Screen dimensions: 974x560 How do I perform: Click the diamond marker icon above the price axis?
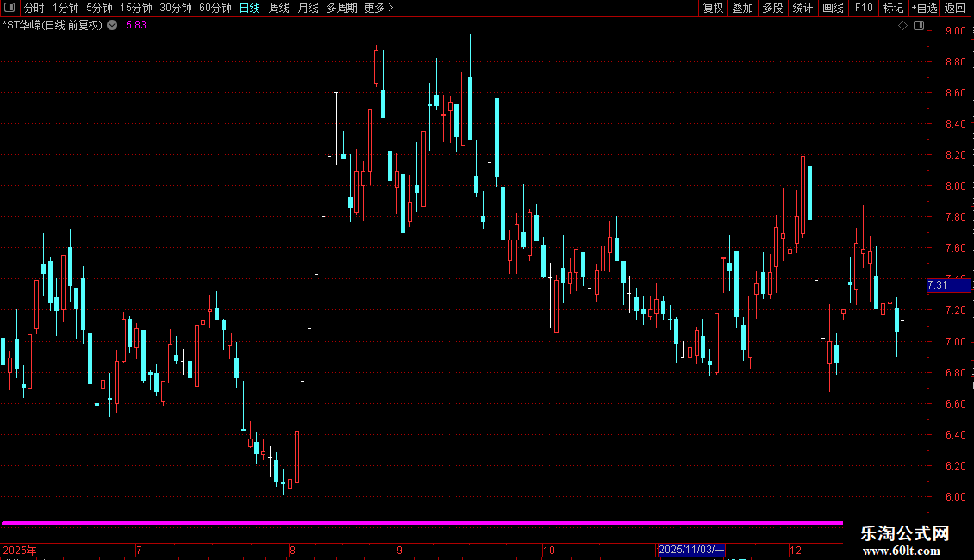tap(903, 26)
